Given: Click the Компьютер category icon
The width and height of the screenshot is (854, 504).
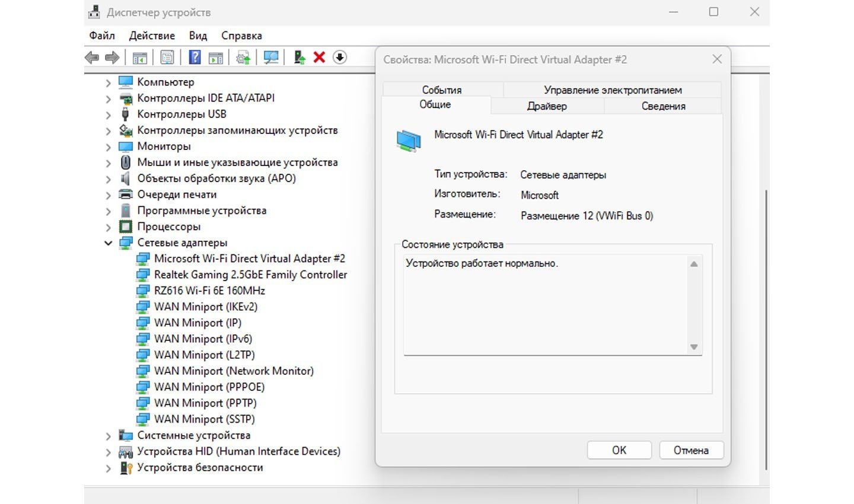Looking at the screenshot, I should click(125, 82).
